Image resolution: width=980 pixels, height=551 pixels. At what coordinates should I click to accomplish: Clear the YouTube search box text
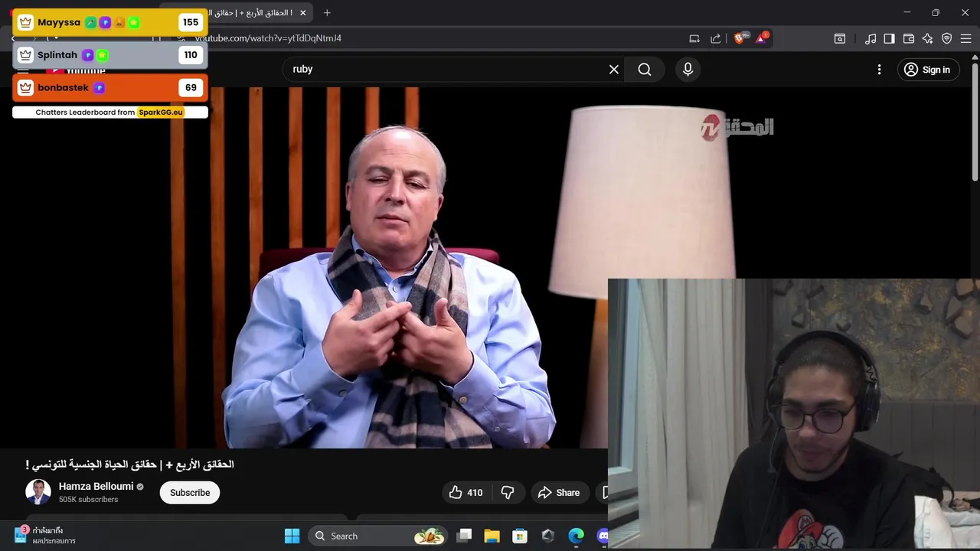(x=614, y=70)
